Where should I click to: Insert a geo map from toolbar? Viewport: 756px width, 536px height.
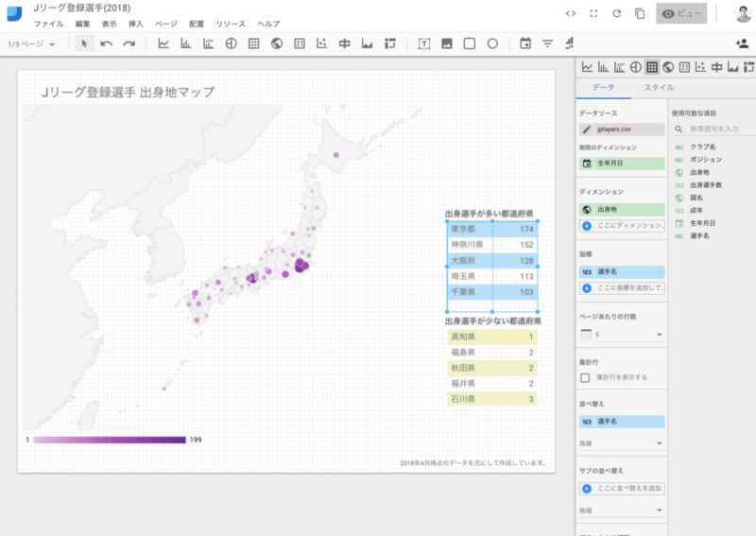[x=276, y=43]
